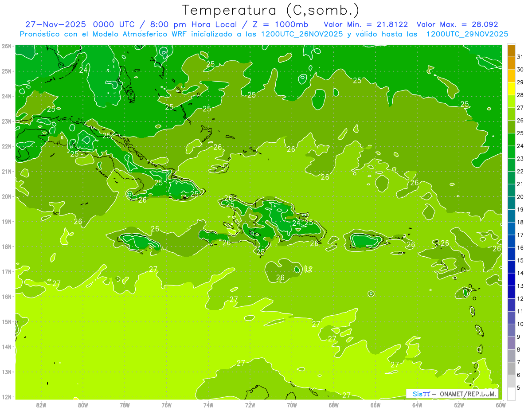This screenshot has width=532, height=411.
Task: Click the color scale label '23'
Action: click(520, 158)
